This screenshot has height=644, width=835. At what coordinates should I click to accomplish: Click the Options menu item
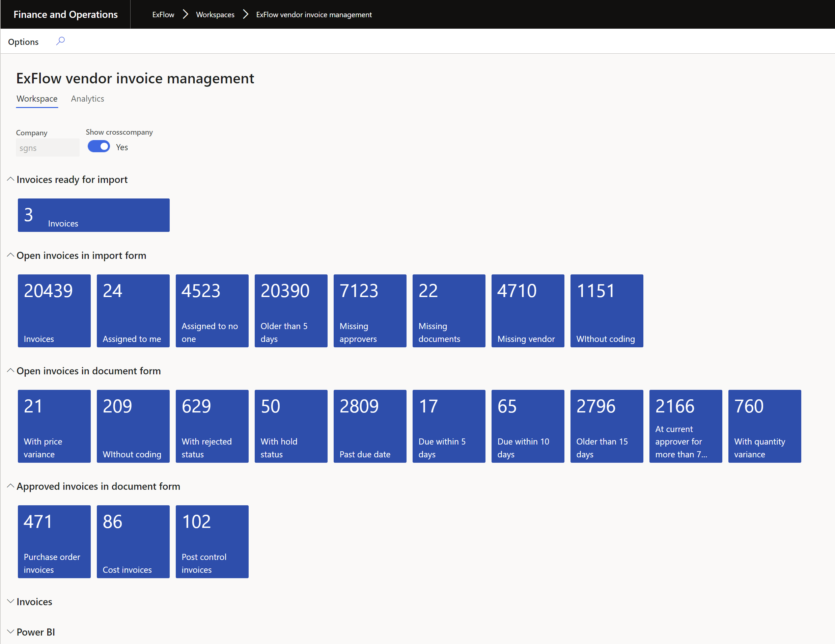[x=23, y=42]
